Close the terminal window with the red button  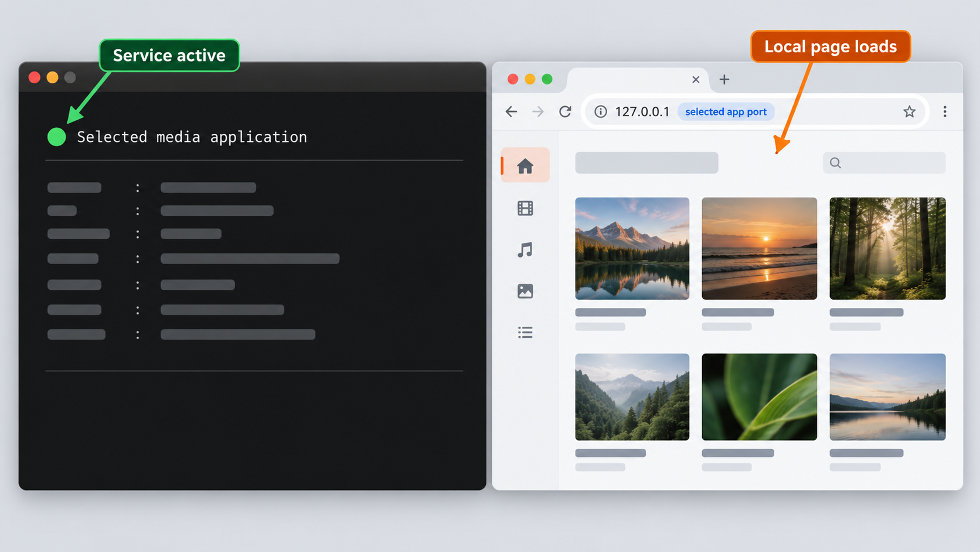35,77
